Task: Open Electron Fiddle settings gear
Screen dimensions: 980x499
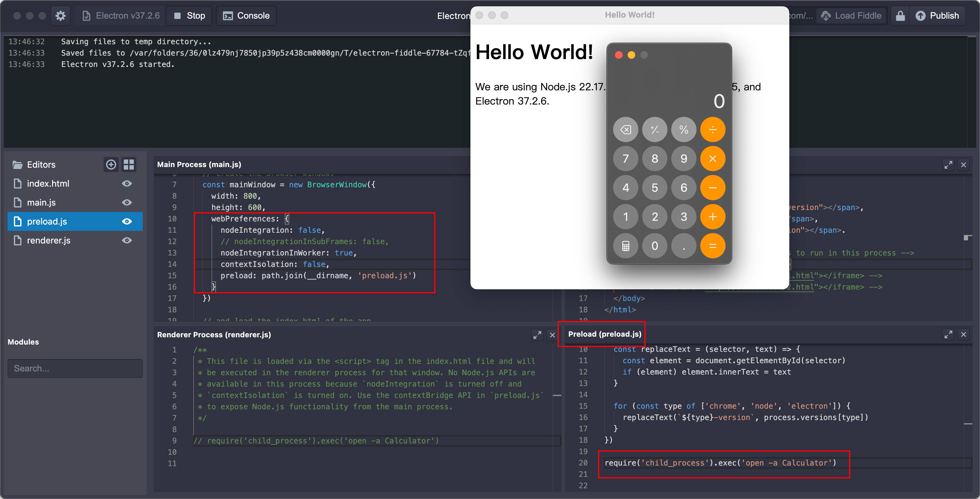Action: tap(61, 15)
